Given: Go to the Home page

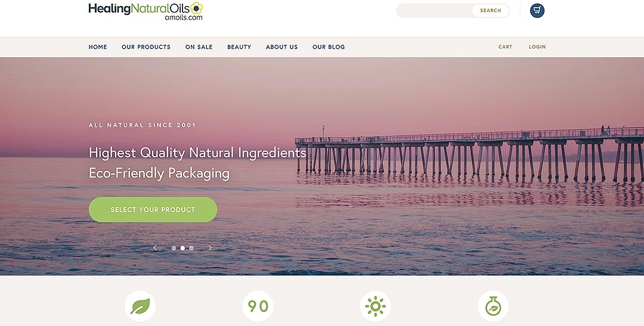Looking at the screenshot, I should pyautogui.click(x=98, y=47).
